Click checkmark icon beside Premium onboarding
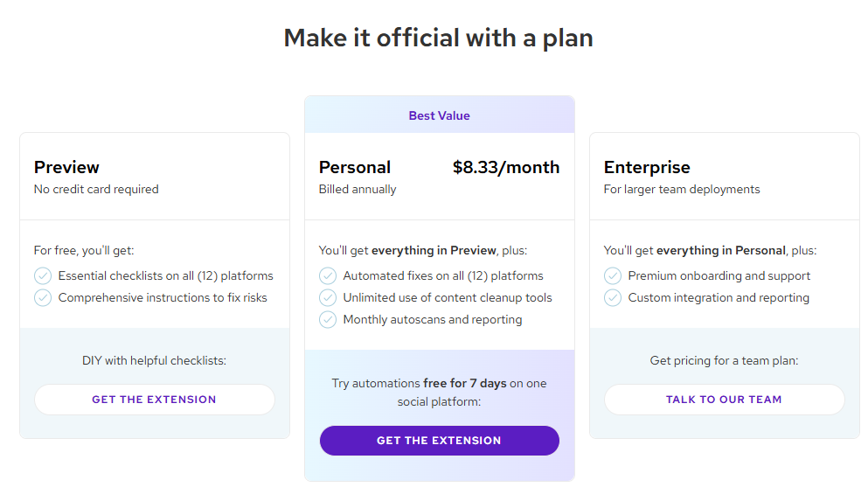 point(613,276)
